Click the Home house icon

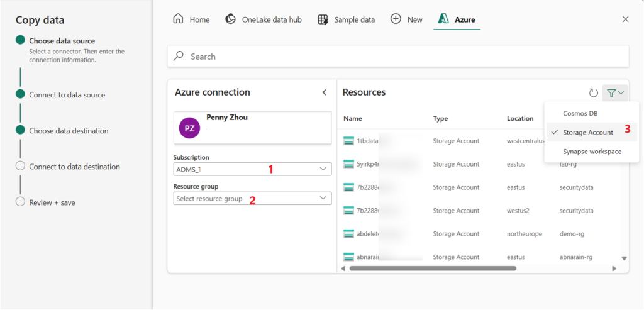click(177, 19)
